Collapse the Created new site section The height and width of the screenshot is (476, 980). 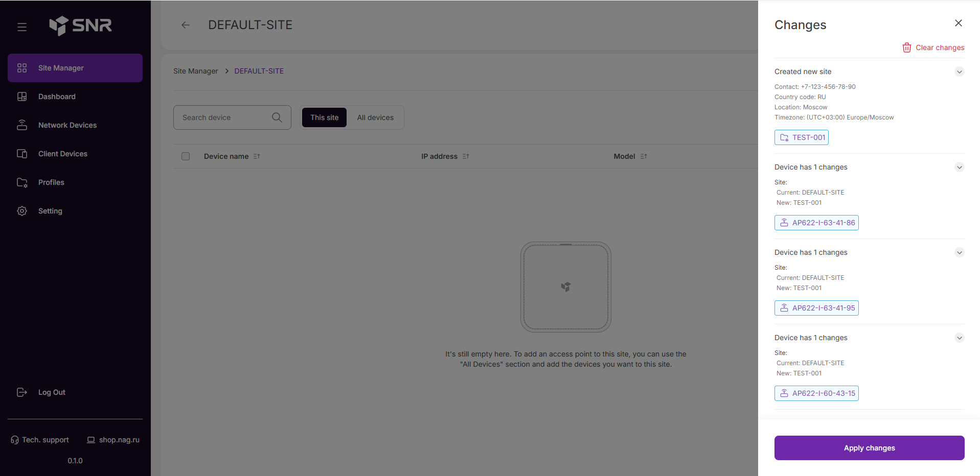959,72
